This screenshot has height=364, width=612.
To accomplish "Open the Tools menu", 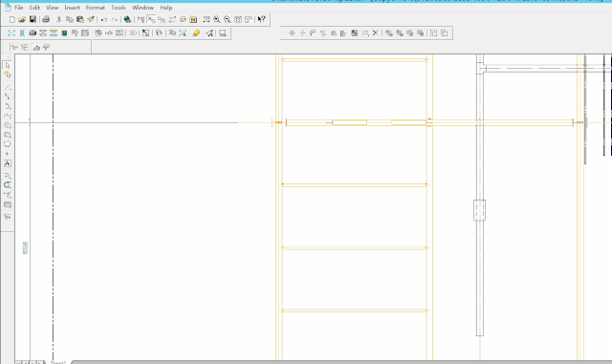I will pos(119,8).
